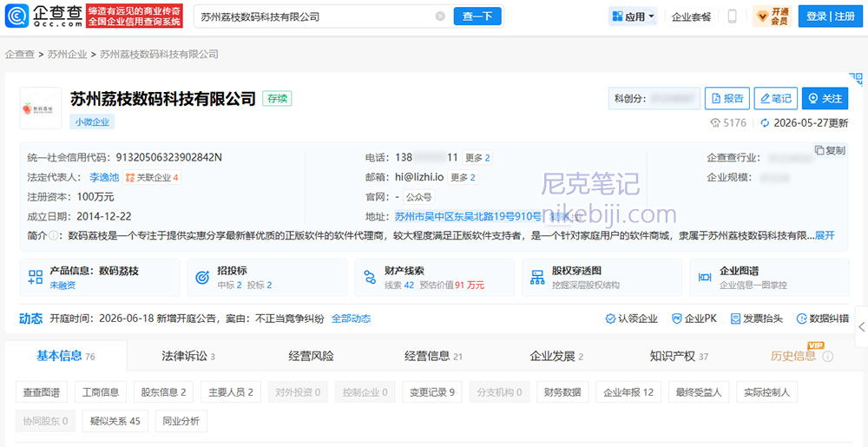
Task: Expand 更多 2 next to email
Action: point(463,177)
